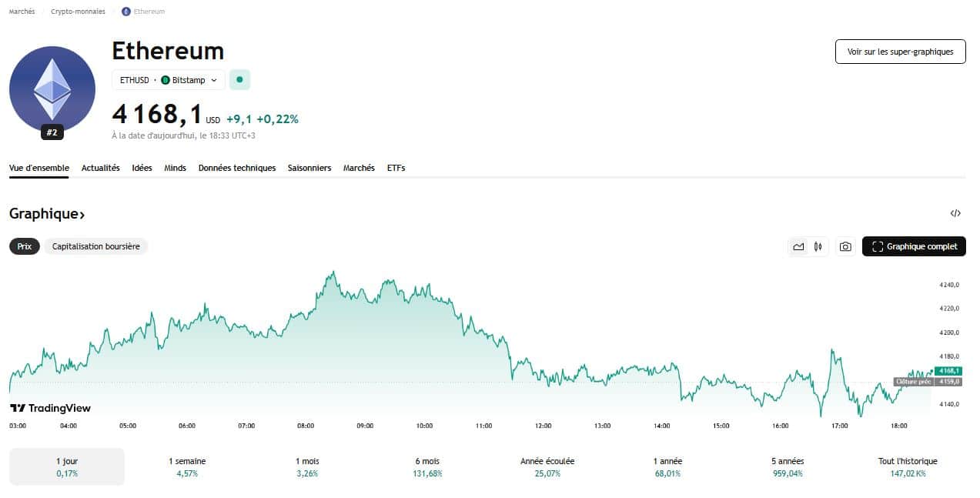Screen dimensions: 980x498
Task: Switch to area chart type
Action: [798, 246]
